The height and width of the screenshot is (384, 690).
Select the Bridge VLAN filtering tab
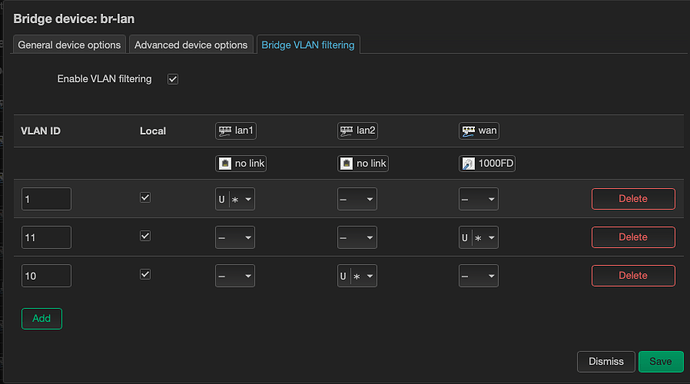click(x=308, y=45)
